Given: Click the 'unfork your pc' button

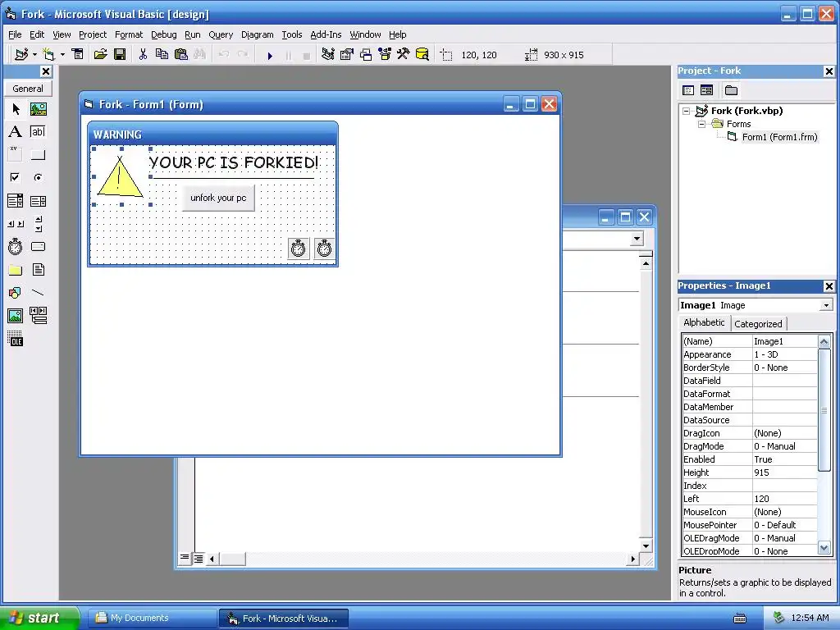Looking at the screenshot, I should pos(218,198).
